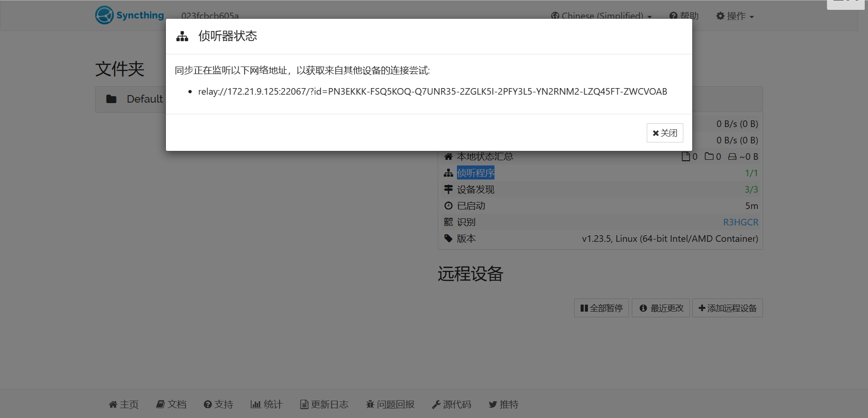Open the 推特 Twitter footer link
Image resolution: width=868 pixels, height=418 pixels.
[x=503, y=404]
